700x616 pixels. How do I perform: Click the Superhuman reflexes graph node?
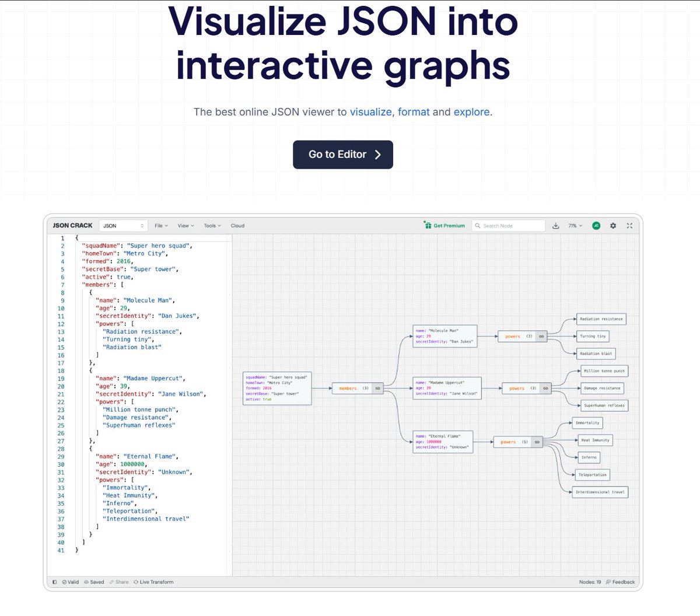(x=604, y=405)
